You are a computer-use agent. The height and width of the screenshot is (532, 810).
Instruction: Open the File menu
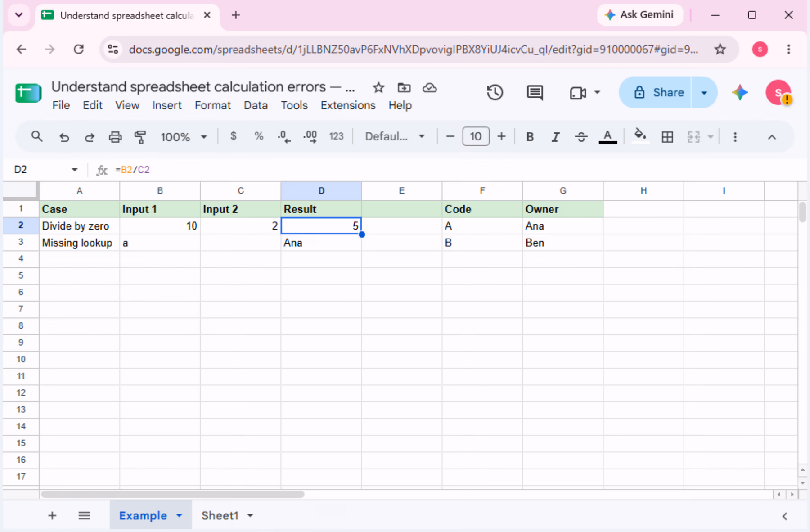61,105
